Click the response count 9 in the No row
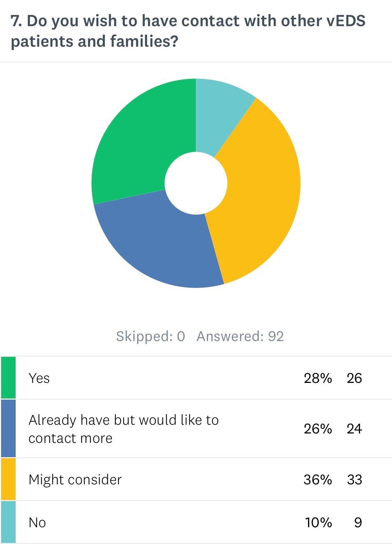 point(358,523)
